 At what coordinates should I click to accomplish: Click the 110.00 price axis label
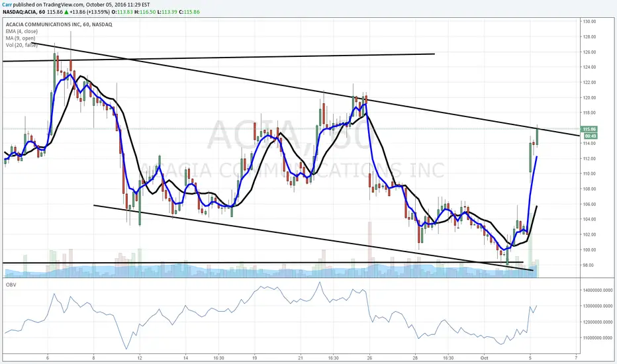(x=590, y=173)
